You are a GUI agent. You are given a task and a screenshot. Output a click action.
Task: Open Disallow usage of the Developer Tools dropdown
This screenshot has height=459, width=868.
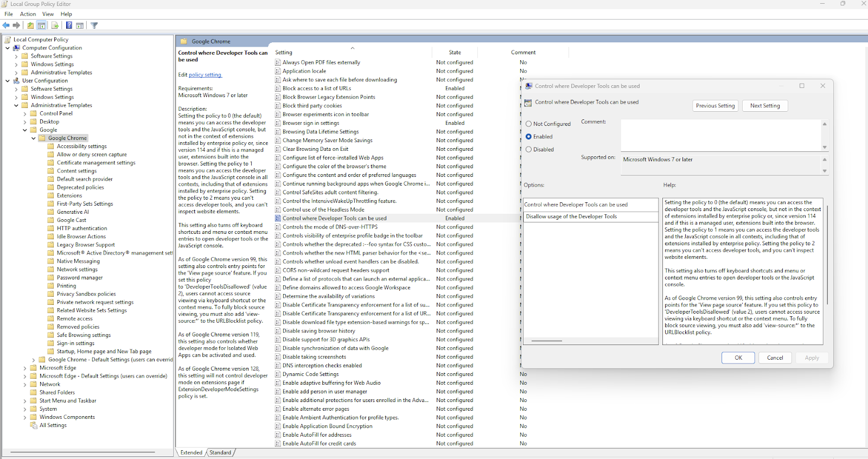pos(591,216)
